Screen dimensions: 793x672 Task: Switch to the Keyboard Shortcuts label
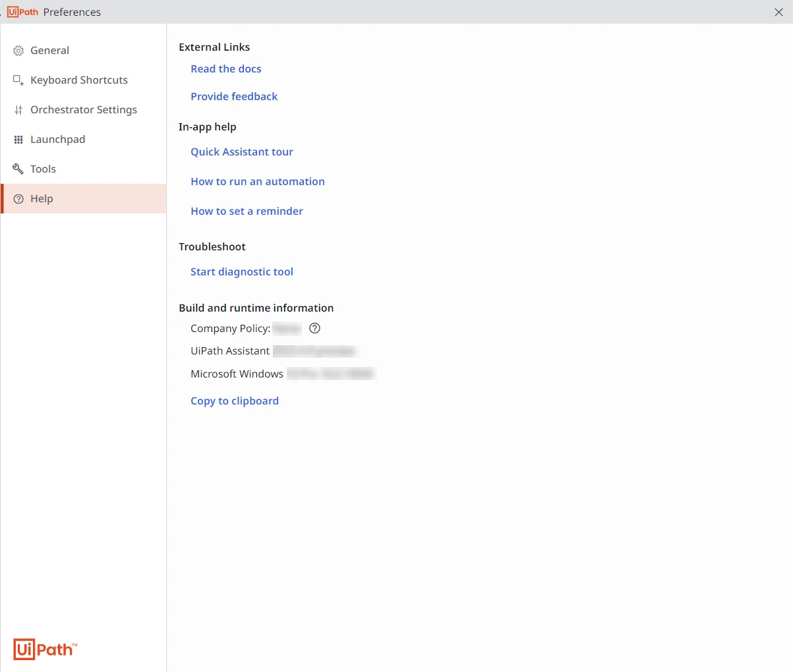[79, 80]
